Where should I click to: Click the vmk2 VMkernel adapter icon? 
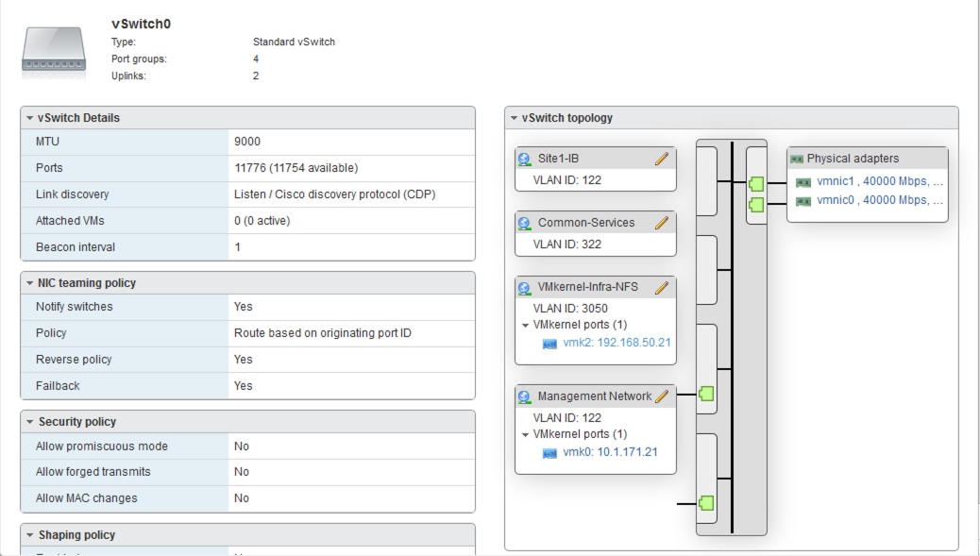point(549,344)
